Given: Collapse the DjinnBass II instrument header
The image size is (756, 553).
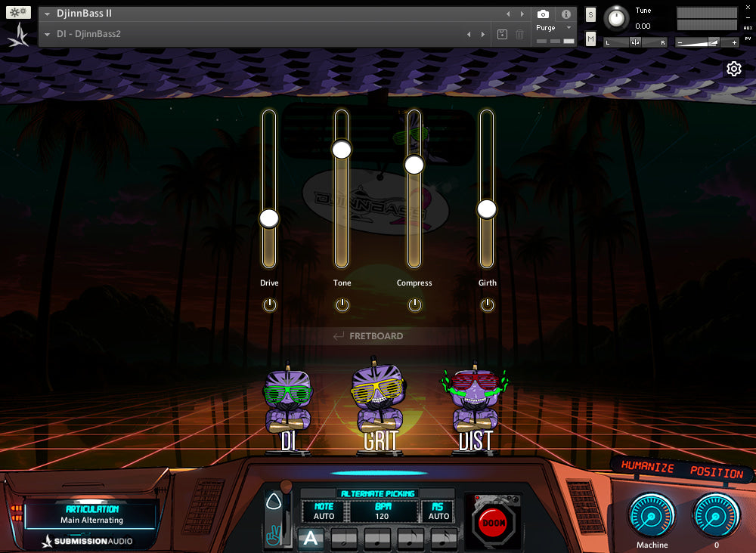Looking at the screenshot, I should [x=46, y=13].
